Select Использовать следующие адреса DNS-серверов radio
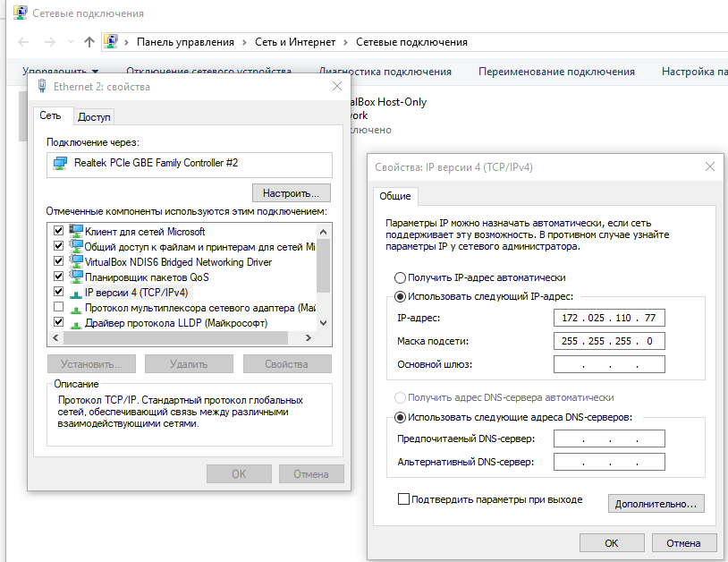728x562 pixels. (400, 417)
